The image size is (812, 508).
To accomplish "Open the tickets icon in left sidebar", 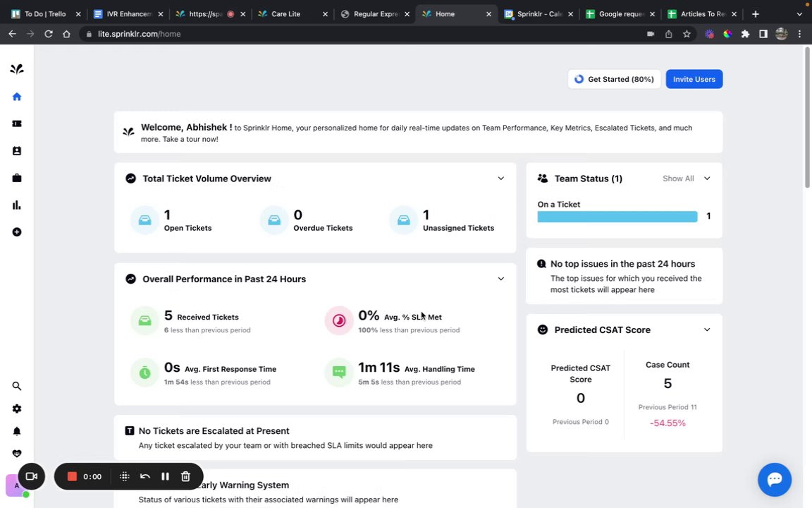I will point(17,123).
